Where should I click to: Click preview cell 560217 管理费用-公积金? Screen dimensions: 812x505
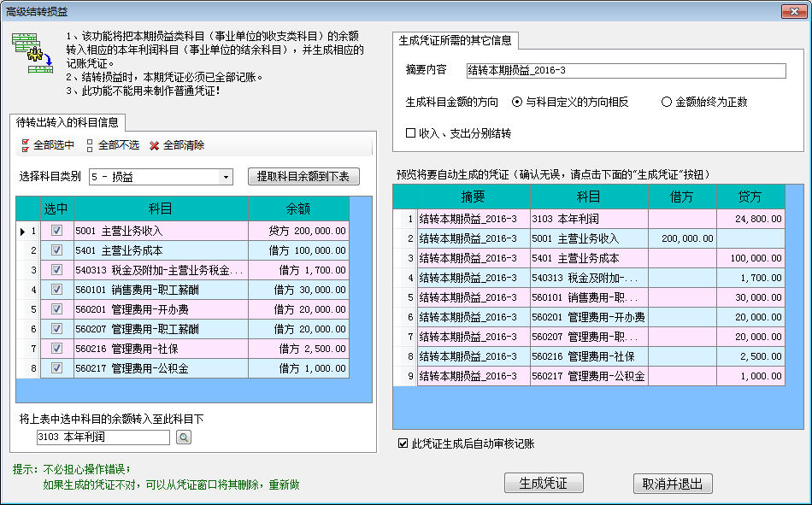point(589,377)
